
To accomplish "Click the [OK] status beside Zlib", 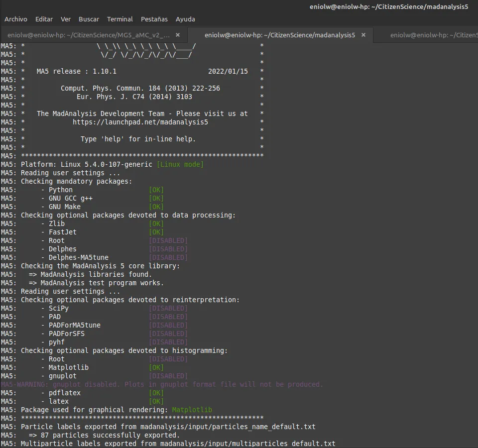I will click(x=156, y=224).
